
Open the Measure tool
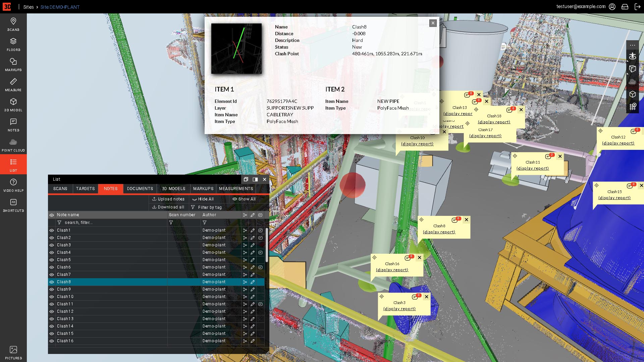pyautogui.click(x=13, y=84)
